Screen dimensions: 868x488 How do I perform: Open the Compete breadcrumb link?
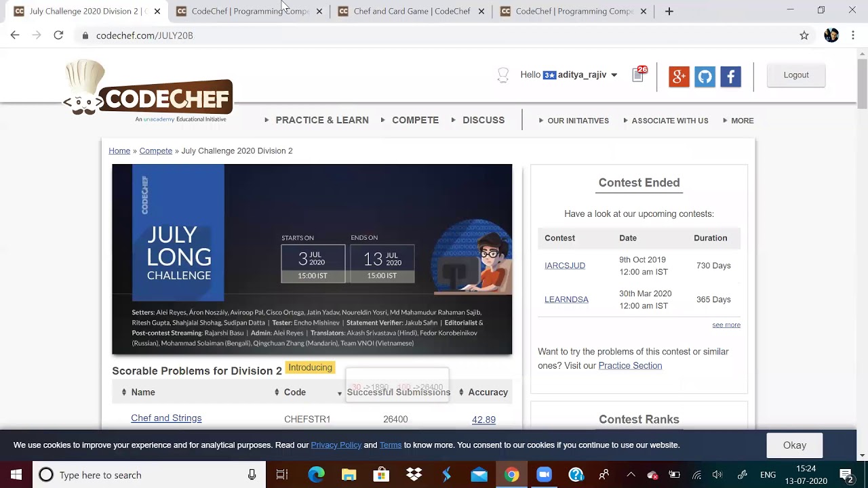click(156, 150)
